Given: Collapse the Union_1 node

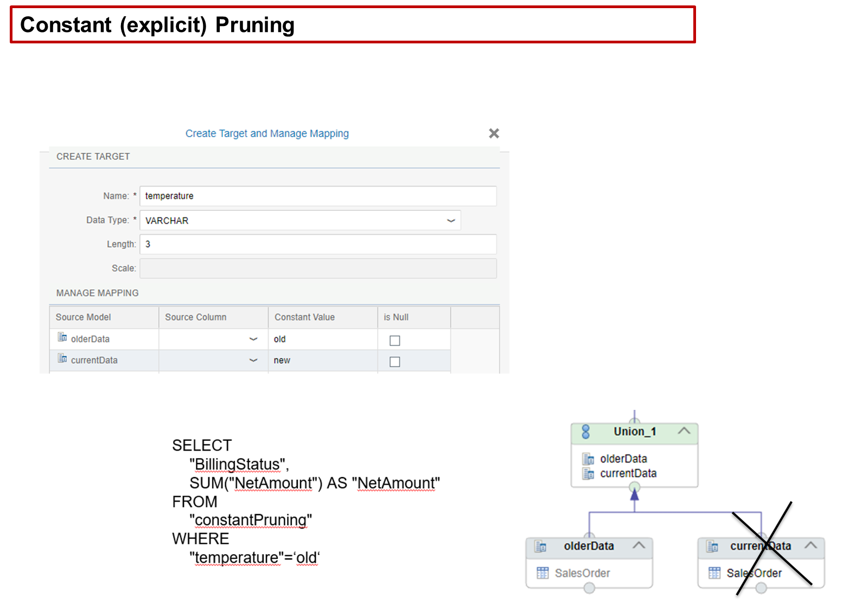Looking at the screenshot, I should pos(684,431).
